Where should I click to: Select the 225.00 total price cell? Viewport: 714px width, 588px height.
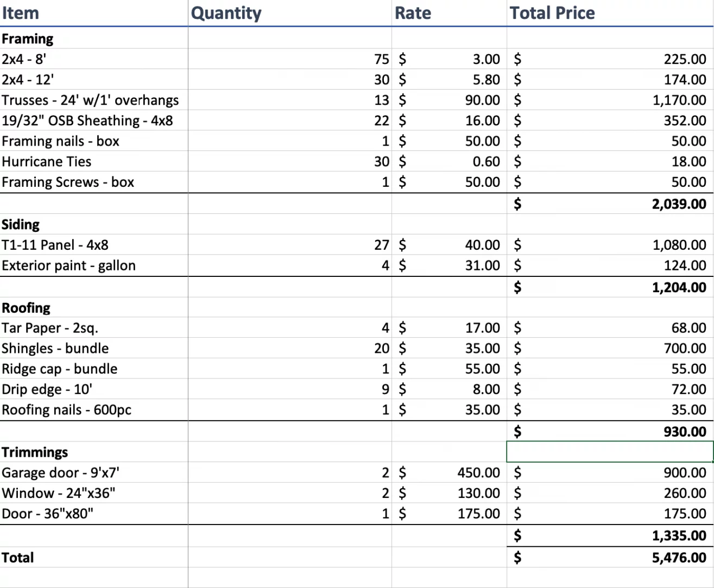610,59
